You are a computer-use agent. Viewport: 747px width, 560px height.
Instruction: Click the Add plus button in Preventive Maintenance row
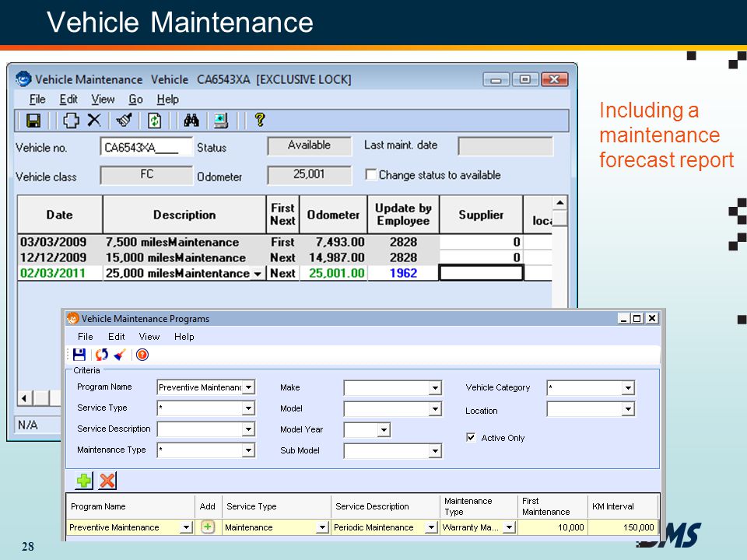(208, 527)
